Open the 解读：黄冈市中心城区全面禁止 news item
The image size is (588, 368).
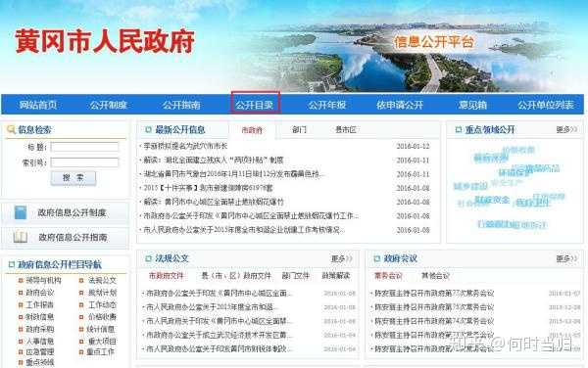pos(214,203)
